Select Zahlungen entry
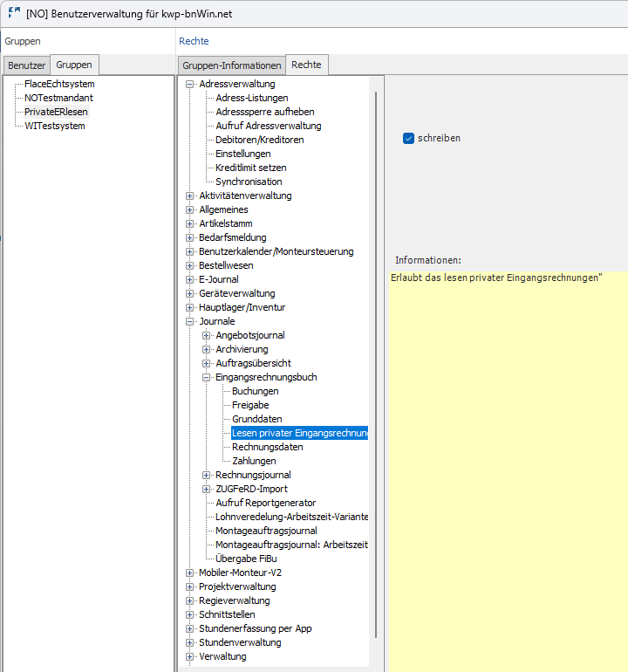This screenshot has width=628, height=672. (254, 461)
